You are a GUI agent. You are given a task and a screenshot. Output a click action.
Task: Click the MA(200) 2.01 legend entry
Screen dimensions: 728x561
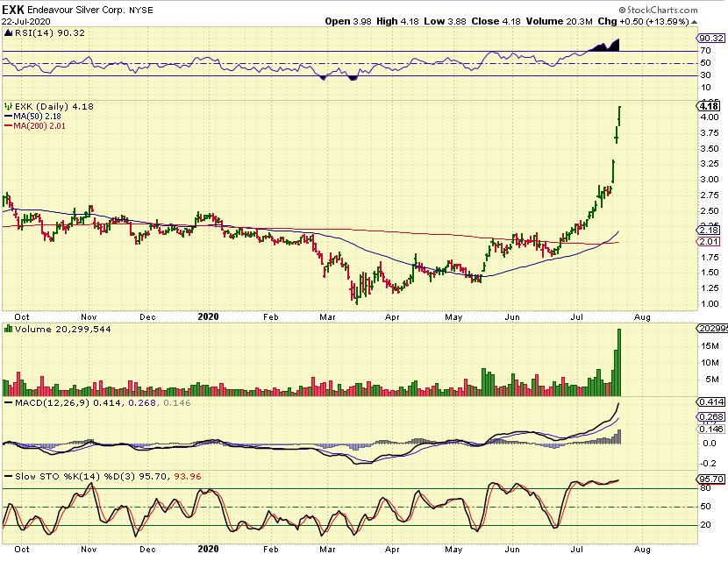(x=39, y=125)
